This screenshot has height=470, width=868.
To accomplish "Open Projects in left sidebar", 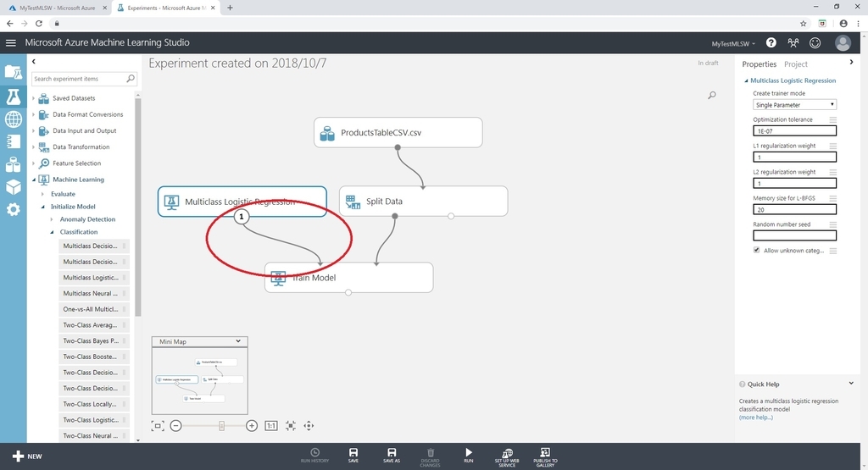I will (14, 72).
